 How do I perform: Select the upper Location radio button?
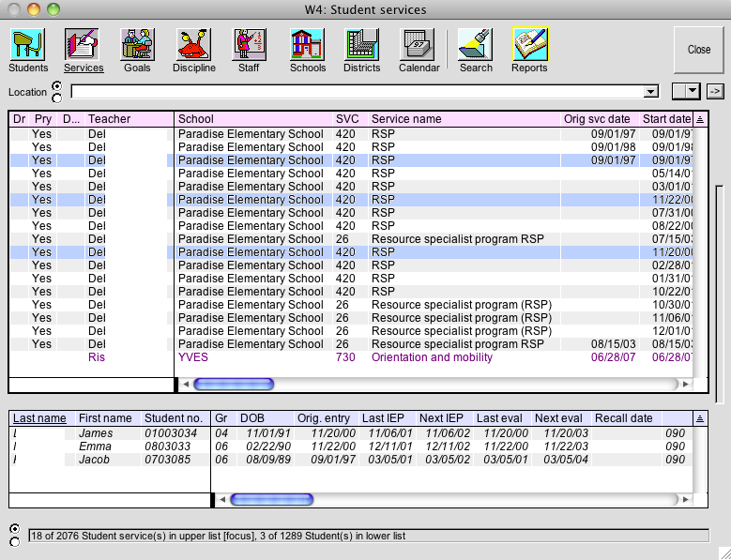point(56,86)
